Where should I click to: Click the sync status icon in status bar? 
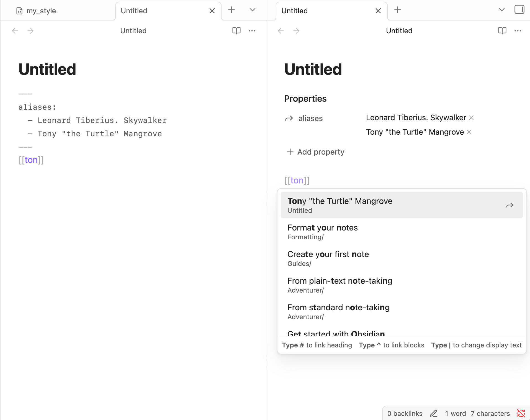(x=521, y=414)
